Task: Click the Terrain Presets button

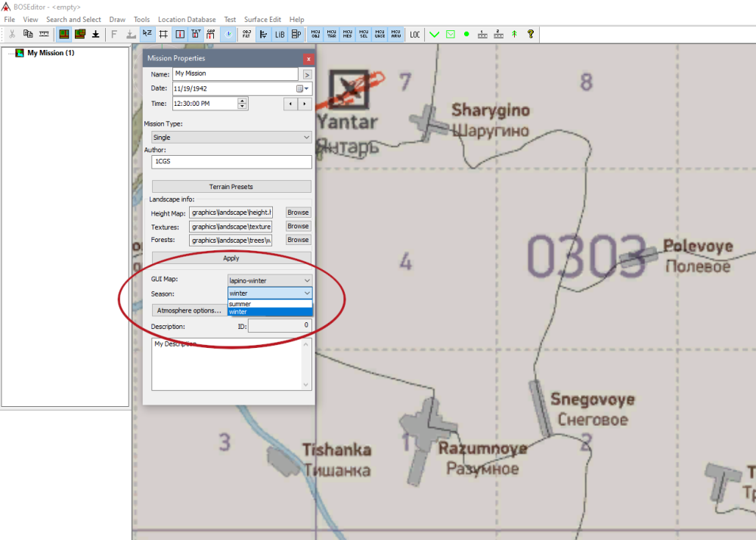Action: 231,187
